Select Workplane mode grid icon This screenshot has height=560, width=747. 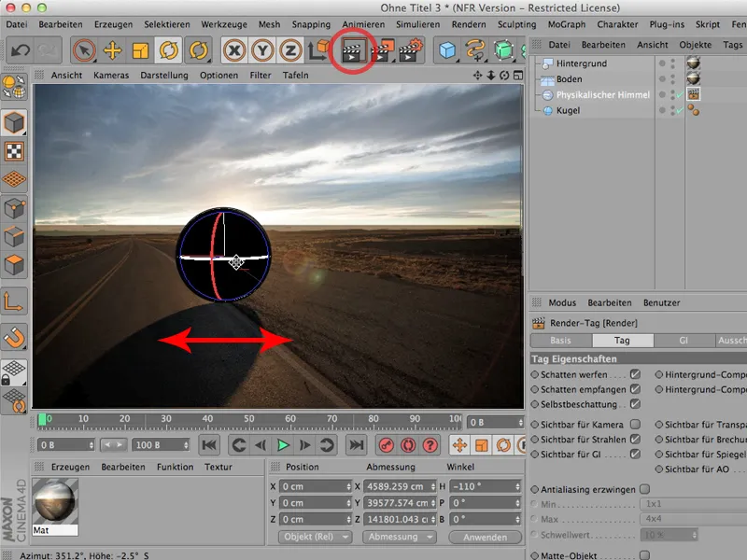pos(14,179)
